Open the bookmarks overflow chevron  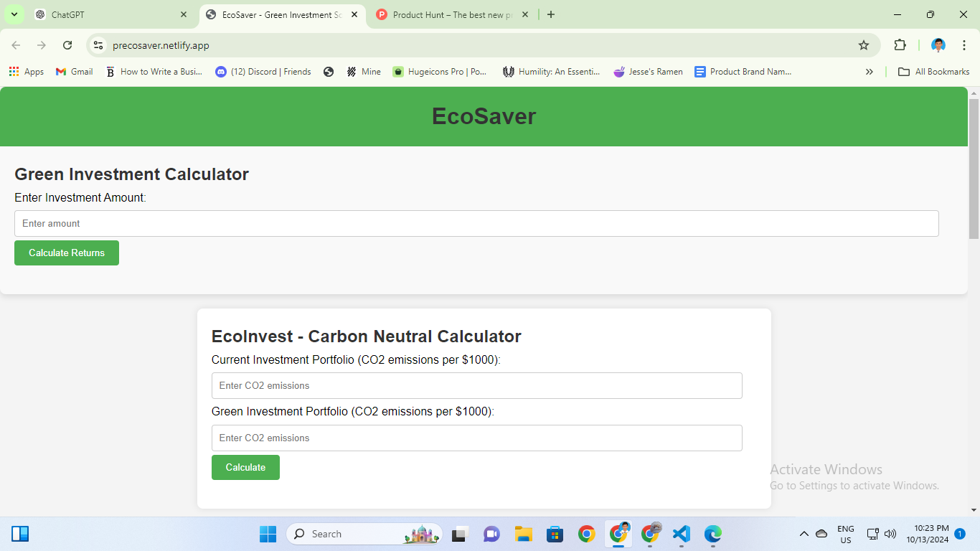pos(869,71)
